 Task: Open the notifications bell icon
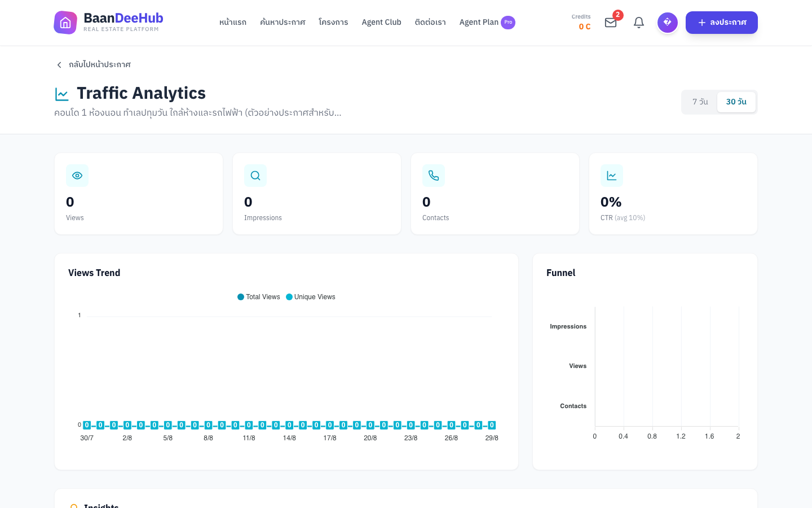pyautogui.click(x=639, y=23)
